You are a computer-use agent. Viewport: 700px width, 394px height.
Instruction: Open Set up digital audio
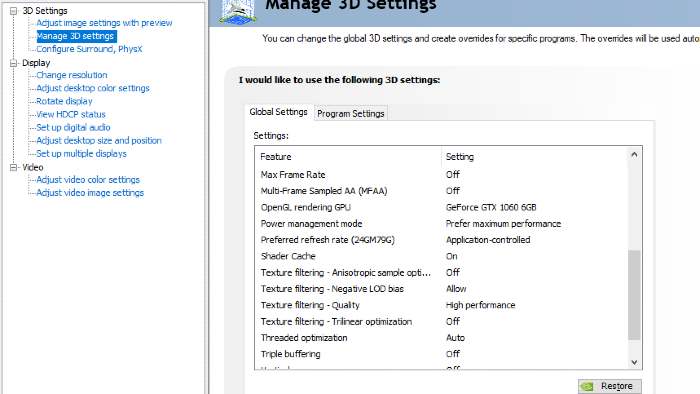73,127
